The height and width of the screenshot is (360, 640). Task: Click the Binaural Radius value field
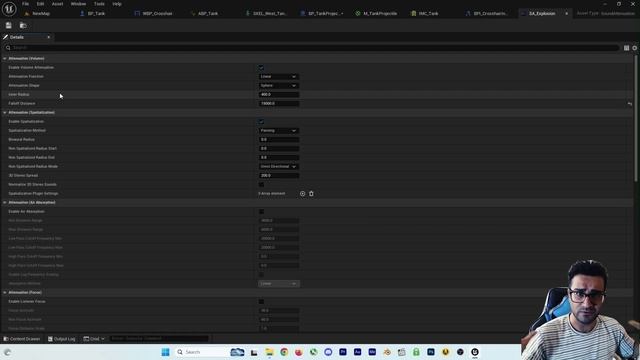(279, 140)
